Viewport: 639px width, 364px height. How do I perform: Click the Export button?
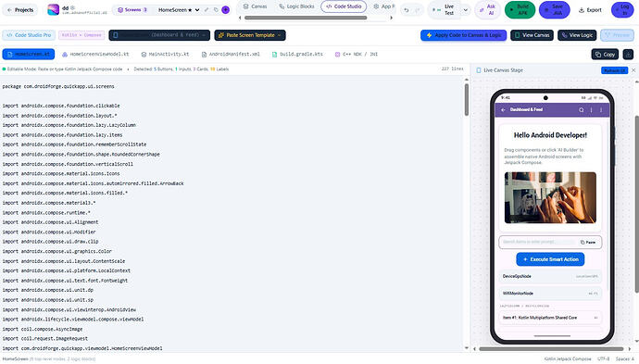click(590, 10)
